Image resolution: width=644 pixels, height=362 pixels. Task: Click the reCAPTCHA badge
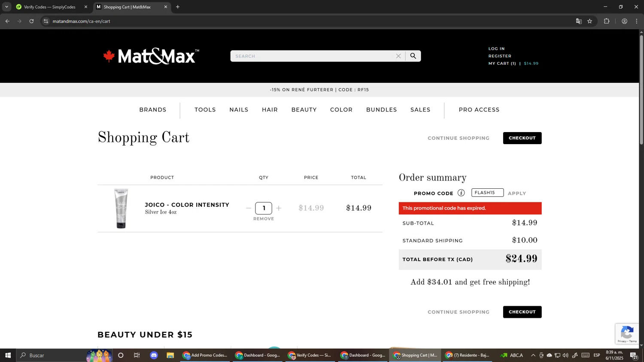[627, 334]
